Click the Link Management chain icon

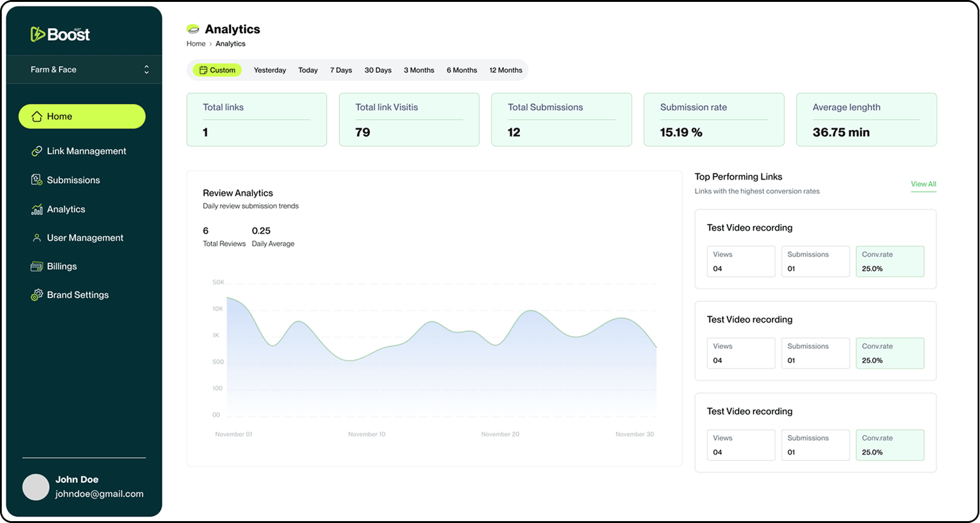pyautogui.click(x=37, y=151)
